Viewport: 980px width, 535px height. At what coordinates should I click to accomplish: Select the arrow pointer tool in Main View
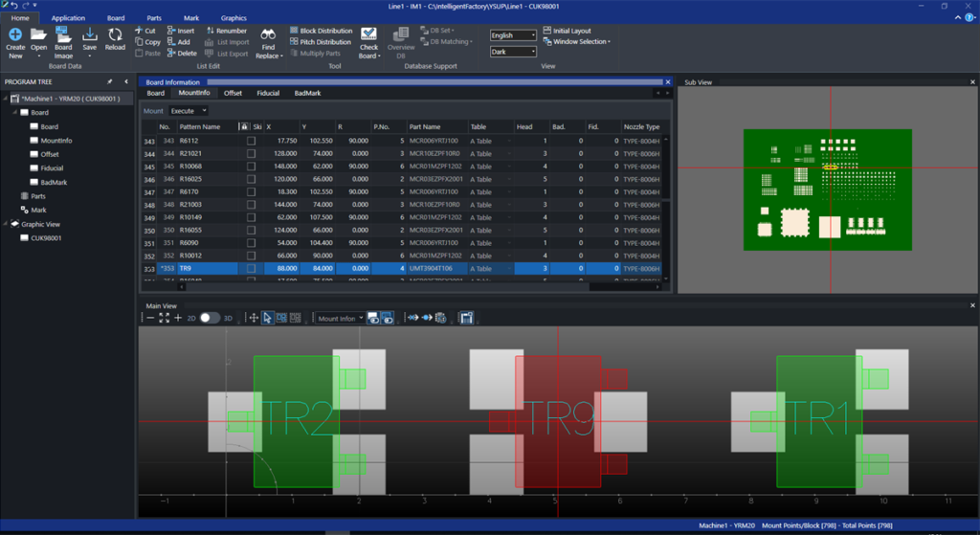point(268,318)
